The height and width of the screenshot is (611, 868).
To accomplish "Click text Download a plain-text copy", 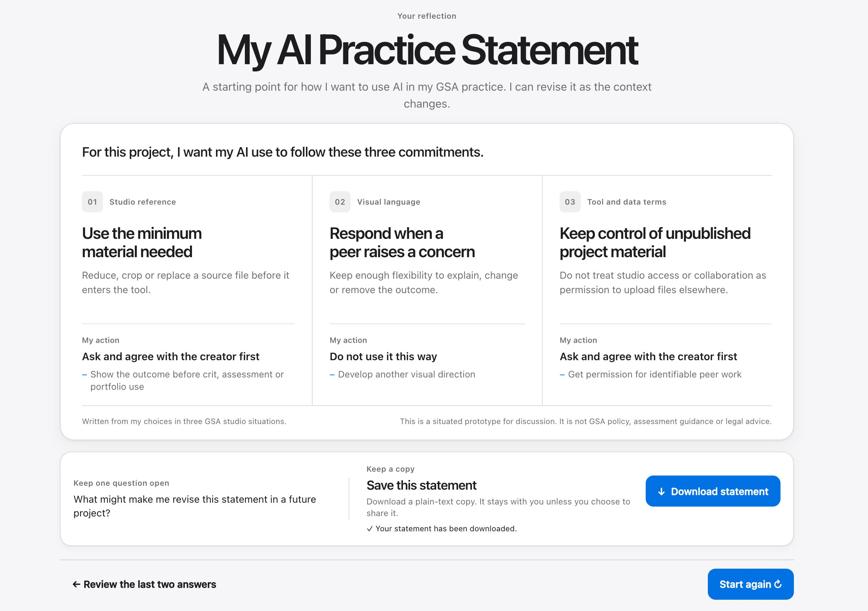I will tap(498, 507).
